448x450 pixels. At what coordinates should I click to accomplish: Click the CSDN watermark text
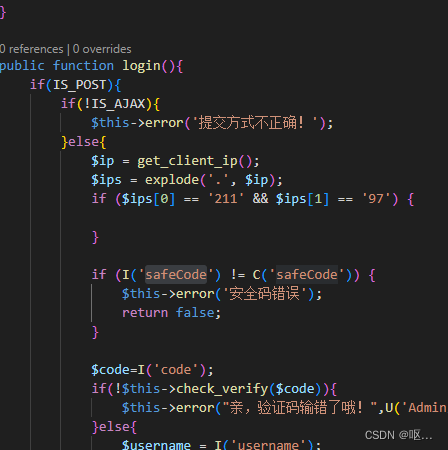click(398, 435)
